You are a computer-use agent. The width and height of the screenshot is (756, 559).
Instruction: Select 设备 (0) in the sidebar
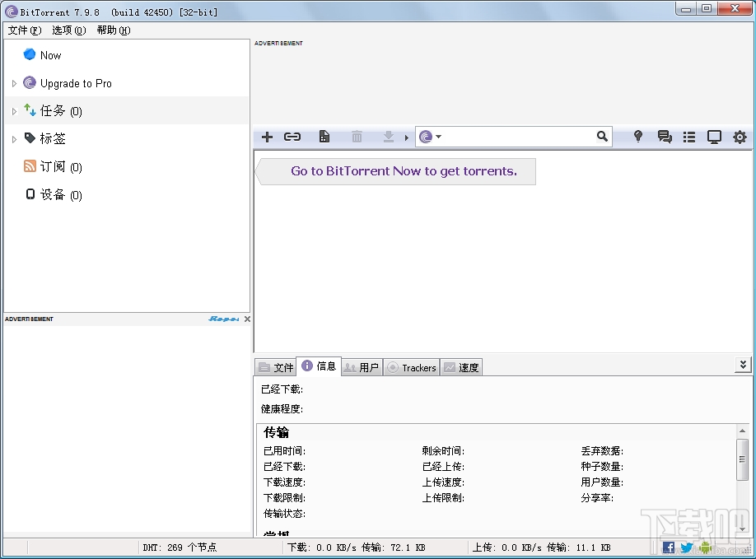tap(126, 194)
